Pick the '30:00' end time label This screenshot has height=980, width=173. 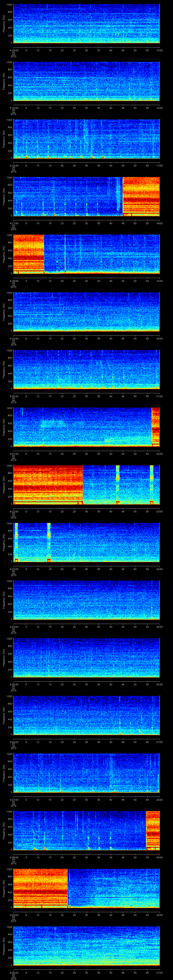point(159,915)
